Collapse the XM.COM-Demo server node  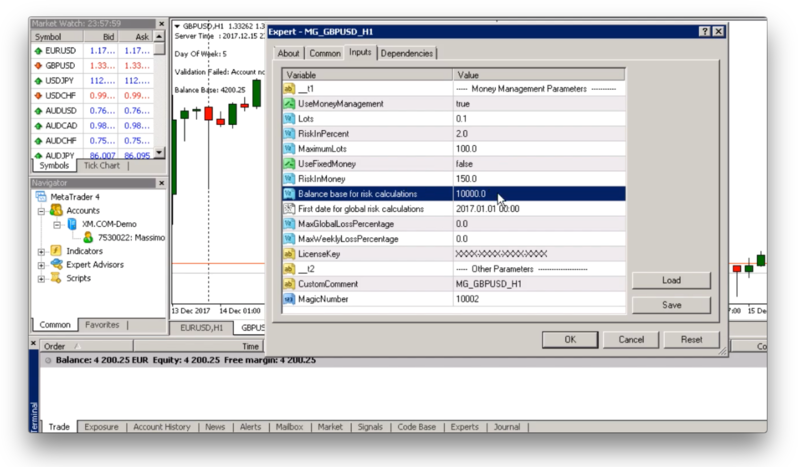click(x=57, y=225)
